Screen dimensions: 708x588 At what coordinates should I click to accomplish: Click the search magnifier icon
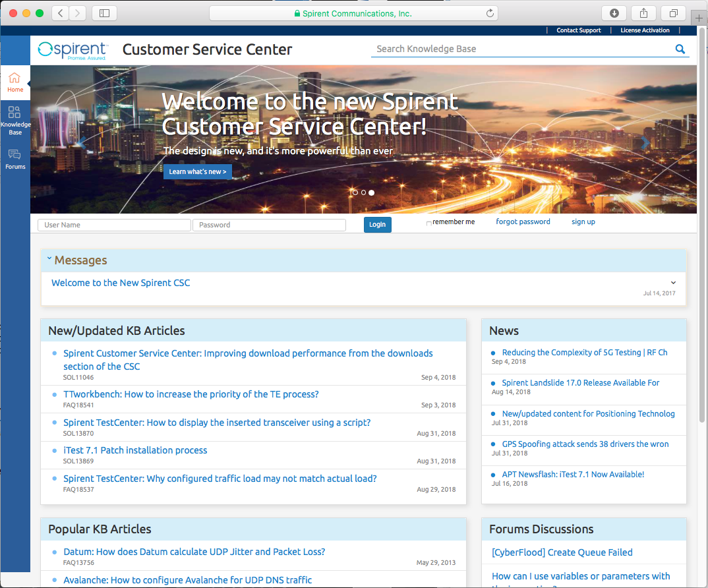tap(680, 49)
